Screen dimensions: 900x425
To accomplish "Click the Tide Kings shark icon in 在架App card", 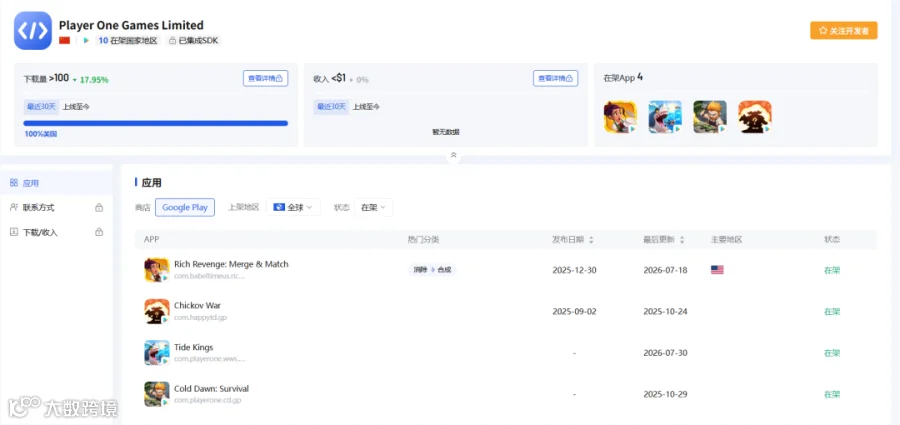I will point(665,117).
